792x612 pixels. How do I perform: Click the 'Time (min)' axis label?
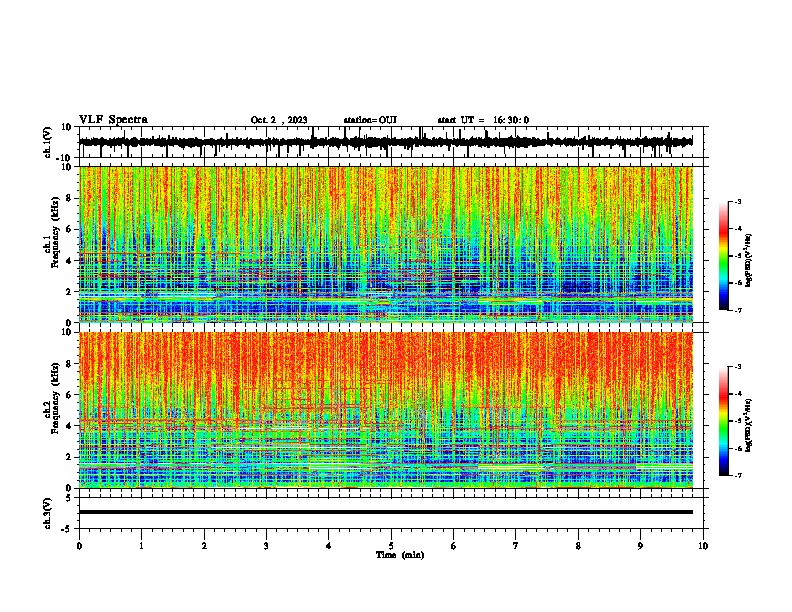coord(400,555)
